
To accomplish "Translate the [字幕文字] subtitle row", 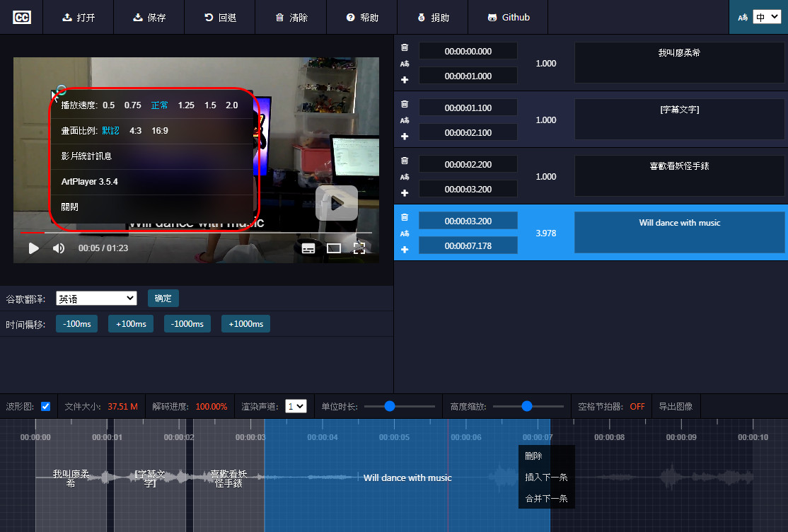I will coord(405,120).
